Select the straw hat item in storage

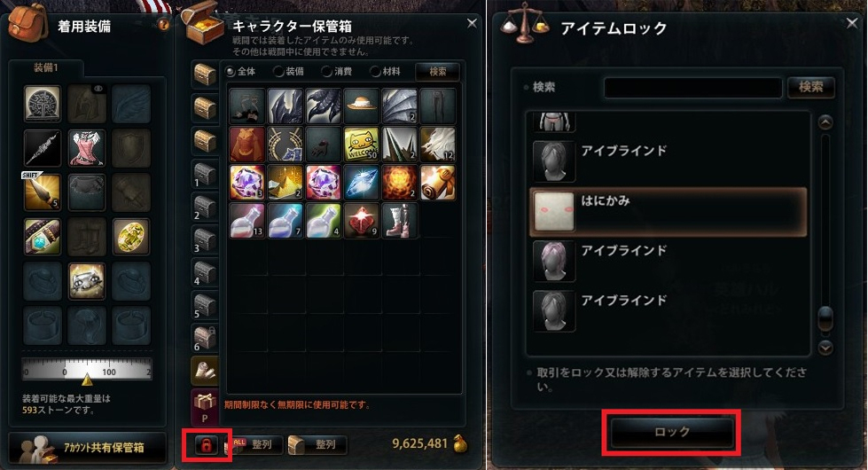click(x=362, y=106)
